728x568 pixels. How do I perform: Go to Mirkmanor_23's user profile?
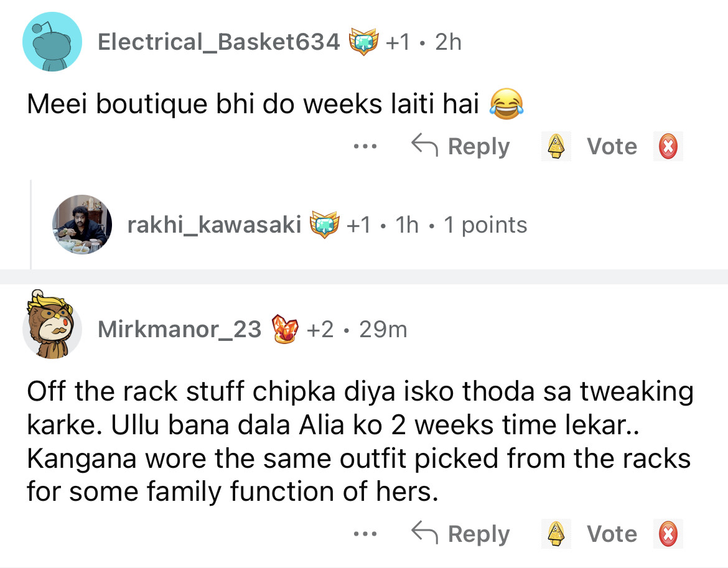[179, 329]
